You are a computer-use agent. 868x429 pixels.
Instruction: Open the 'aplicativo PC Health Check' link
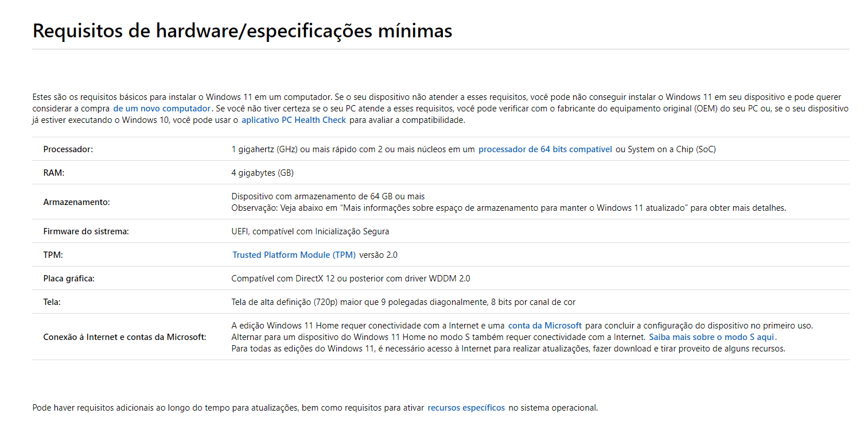[294, 120]
